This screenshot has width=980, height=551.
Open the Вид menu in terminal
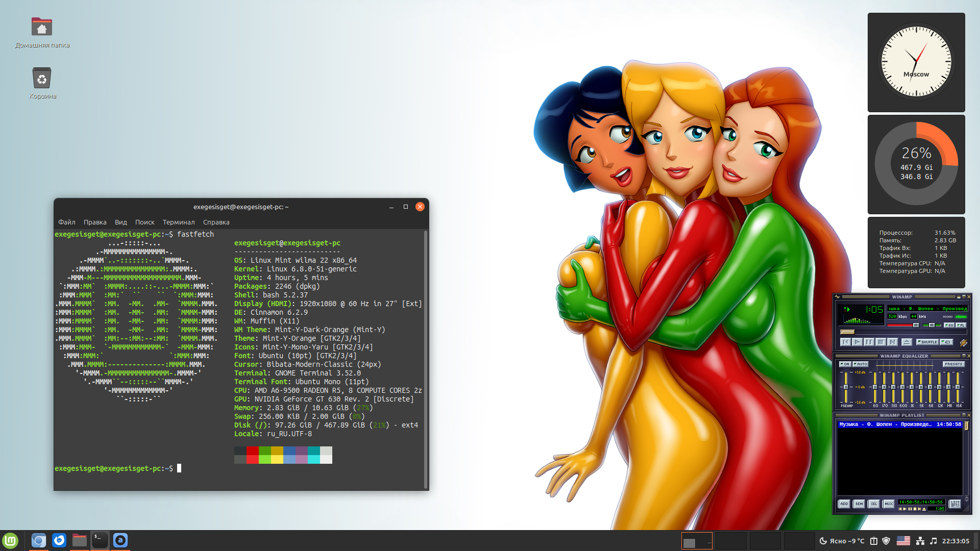[121, 222]
